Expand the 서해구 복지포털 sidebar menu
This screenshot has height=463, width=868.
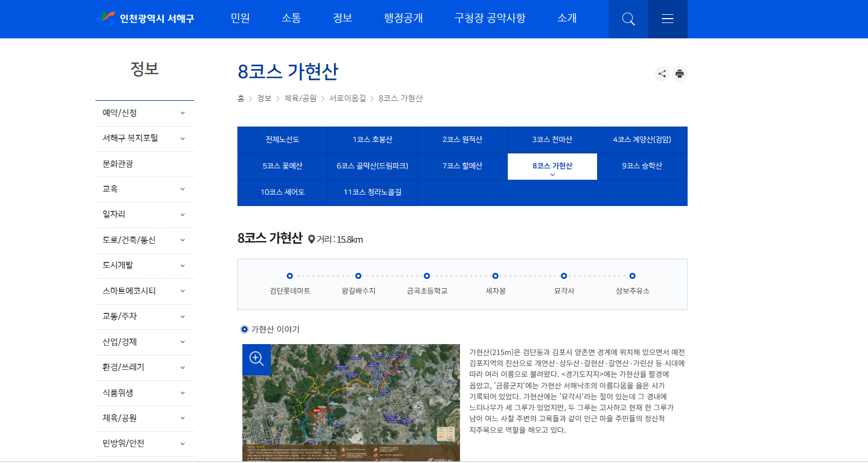[x=145, y=139]
